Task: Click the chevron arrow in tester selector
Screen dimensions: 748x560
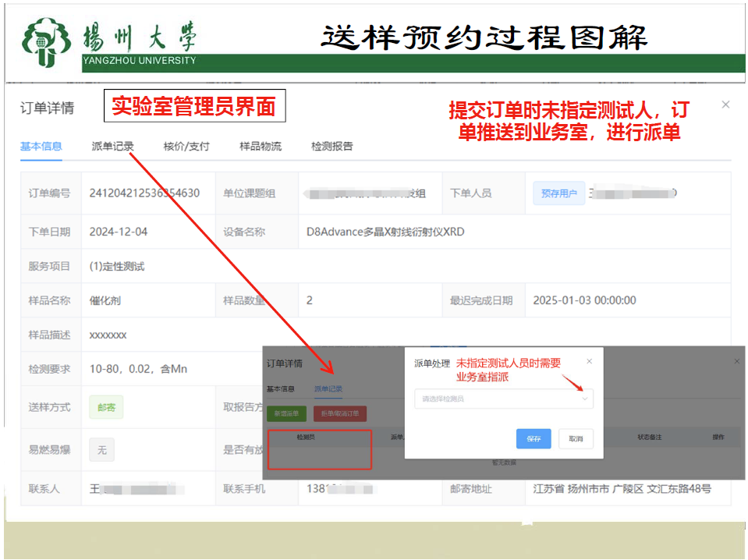Action: coord(585,399)
